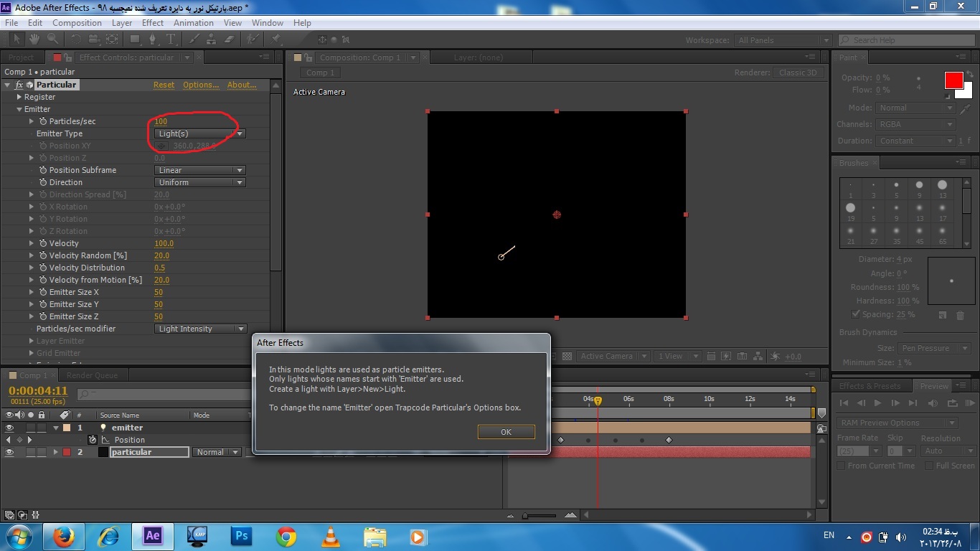The width and height of the screenshot is (980, 551).
Task: Open Particles/sec modifier dropdown
Action: (200, 329)
